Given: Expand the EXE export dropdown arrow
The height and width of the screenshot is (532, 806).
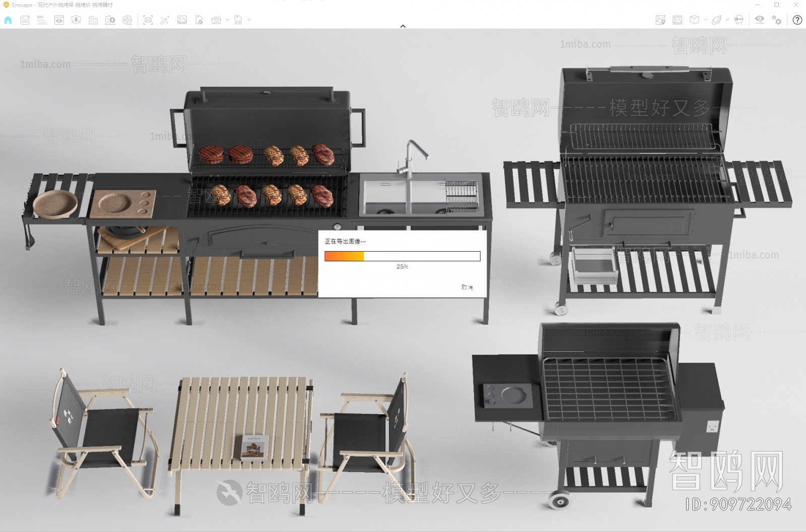Looking at the screenshot, I should tap(249, 20).
